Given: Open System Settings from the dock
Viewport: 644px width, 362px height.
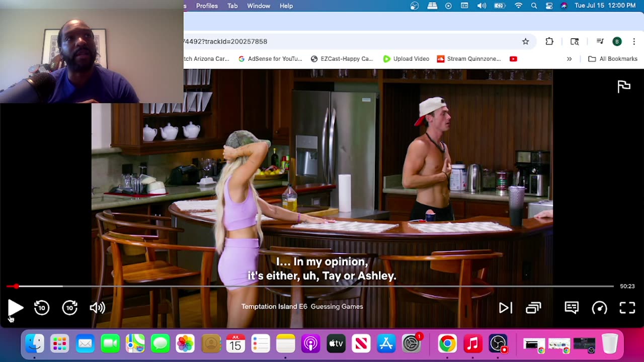Looking at the screenshot, I should coord(412,344).
